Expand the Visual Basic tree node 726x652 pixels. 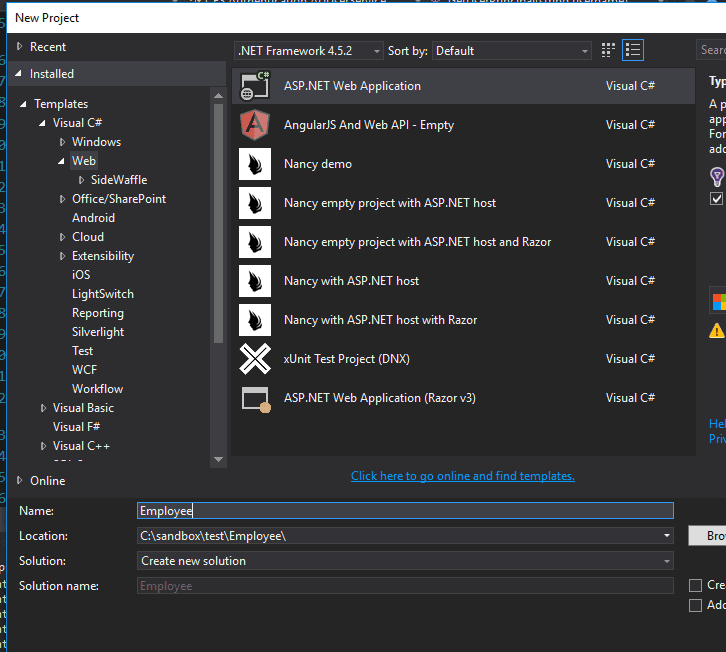coord(43,408)
